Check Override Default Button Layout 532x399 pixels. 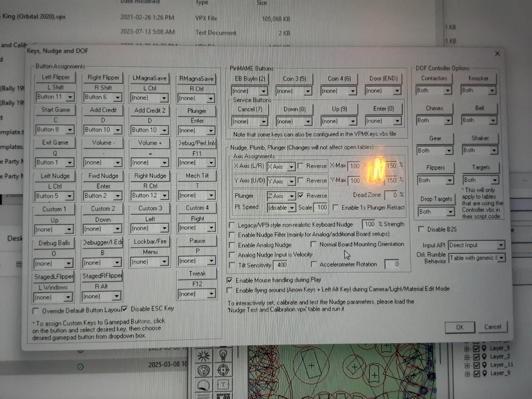(x=35, y=311)
